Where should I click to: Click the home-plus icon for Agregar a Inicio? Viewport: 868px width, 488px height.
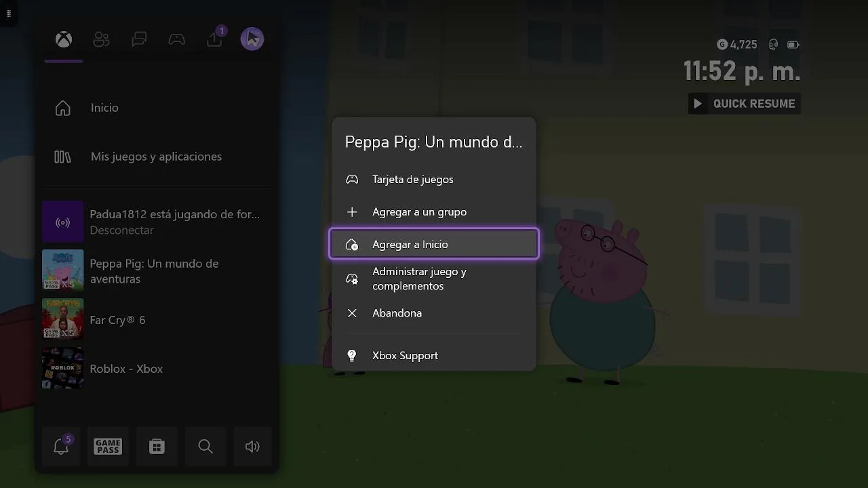click(x=352, y=245)
